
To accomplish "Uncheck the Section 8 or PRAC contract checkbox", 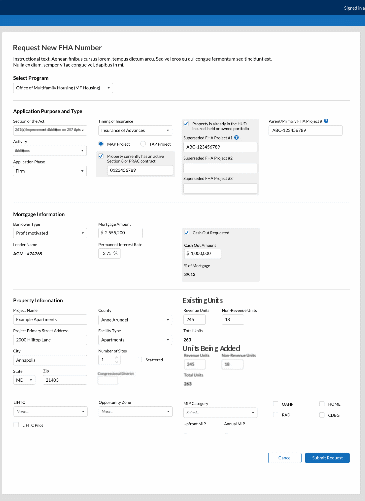I will (x=101, y=156).
